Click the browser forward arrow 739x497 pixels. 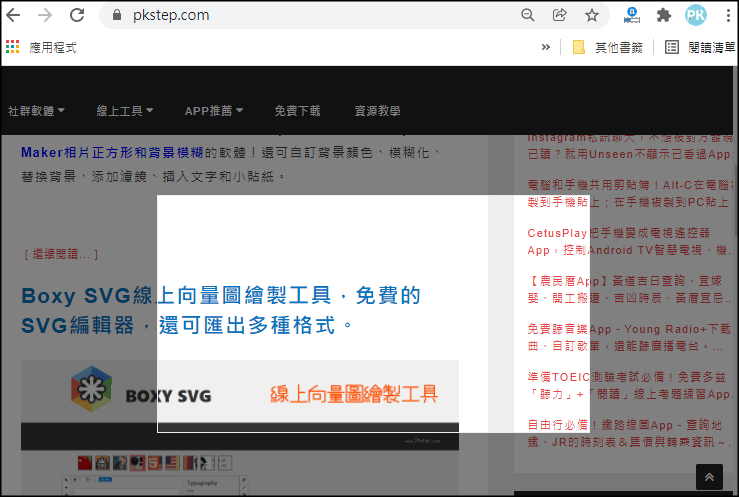point(45,16)
